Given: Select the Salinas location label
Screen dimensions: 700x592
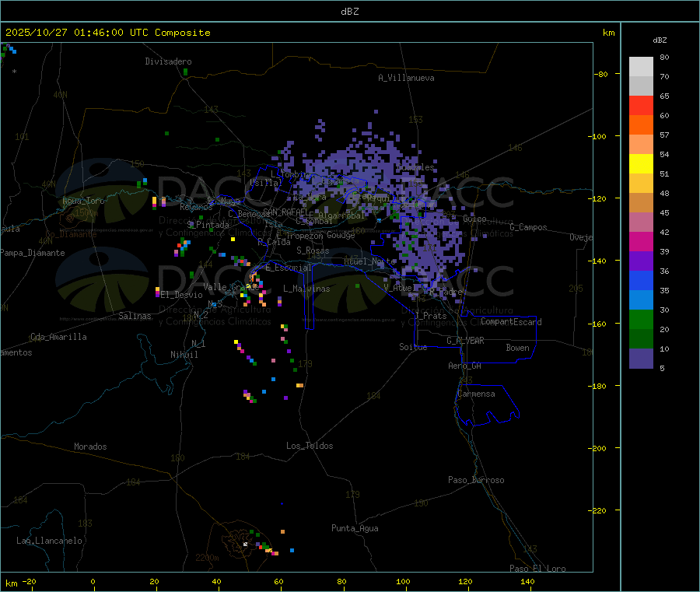Looking at the screenshot, I should pos(136,316).
